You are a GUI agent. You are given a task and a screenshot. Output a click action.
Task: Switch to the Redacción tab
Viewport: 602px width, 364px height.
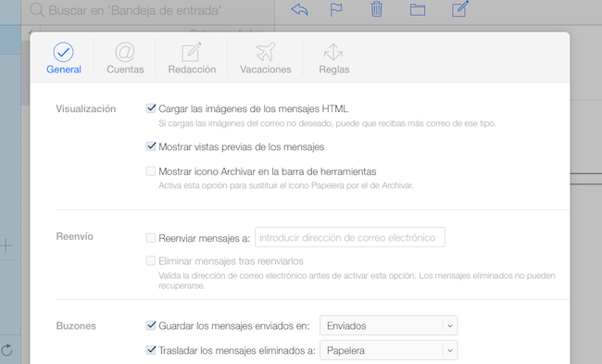pos(192,58)
